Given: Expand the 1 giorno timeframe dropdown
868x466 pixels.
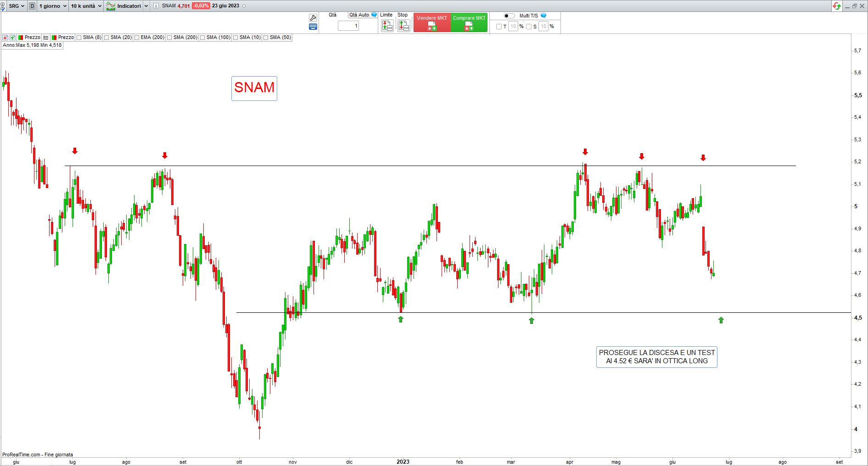Looking at the screenshot, I should [x=53, y=6].
